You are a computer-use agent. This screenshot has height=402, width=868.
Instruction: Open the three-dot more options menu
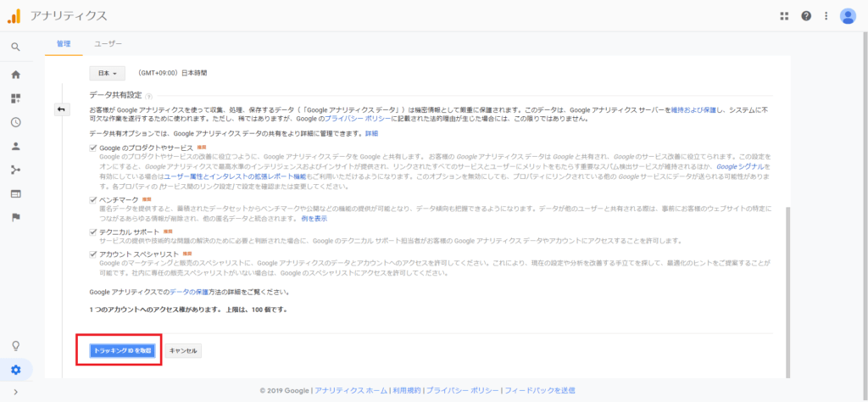coord(826,16)
